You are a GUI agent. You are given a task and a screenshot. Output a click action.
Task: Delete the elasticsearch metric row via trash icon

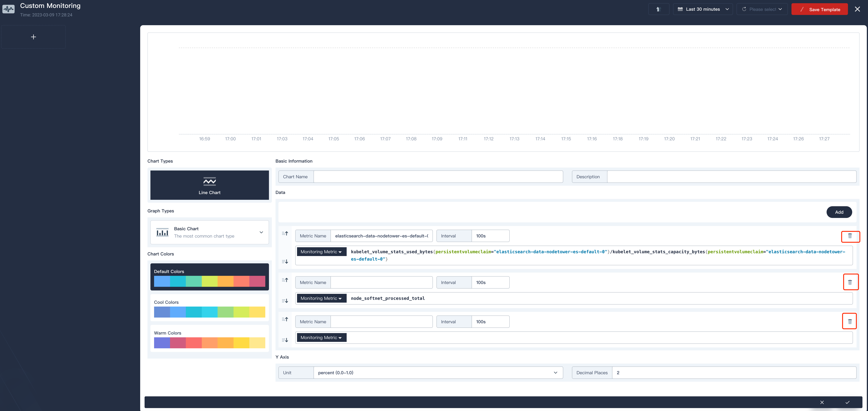tap(850, 236)
